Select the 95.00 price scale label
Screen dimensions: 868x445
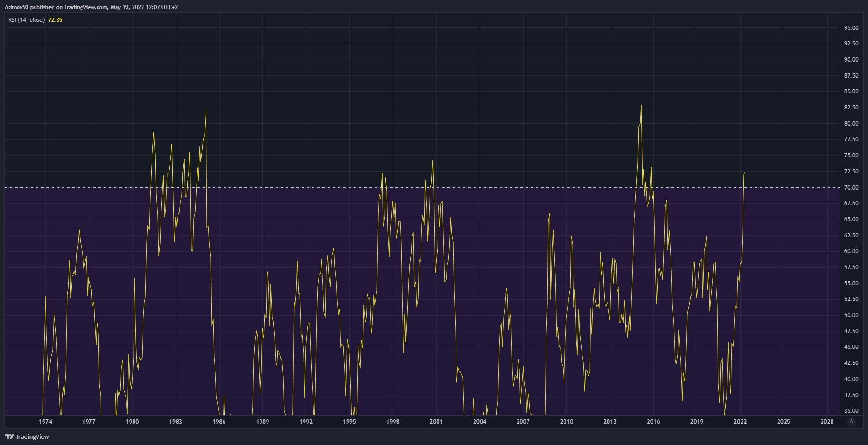pyautogui.click(x=851, y=28)
